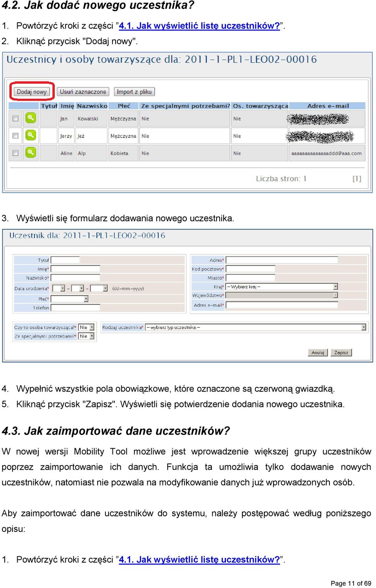The width and height of the screenshot is (376, 588).
Task: Open details icon for Jan Kowalski
Action: (31, 118)
